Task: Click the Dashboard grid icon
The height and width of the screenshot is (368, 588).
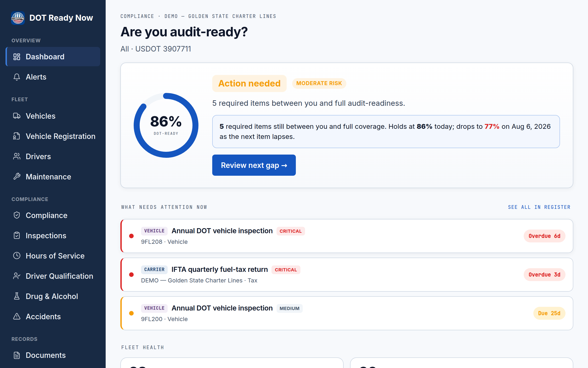Action: tap(17, 57)
